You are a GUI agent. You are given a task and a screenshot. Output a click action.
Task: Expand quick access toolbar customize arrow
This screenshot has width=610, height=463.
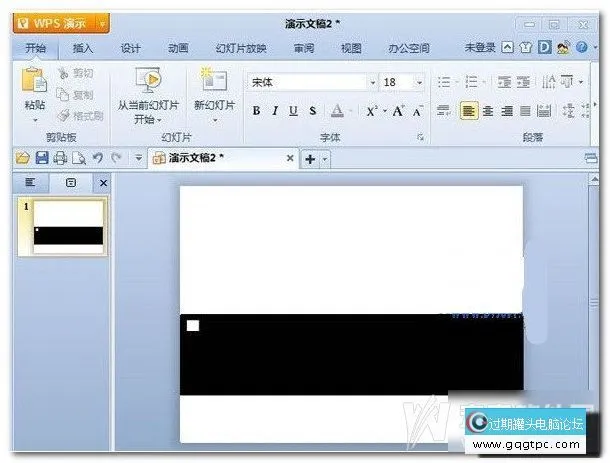[138, 158]
